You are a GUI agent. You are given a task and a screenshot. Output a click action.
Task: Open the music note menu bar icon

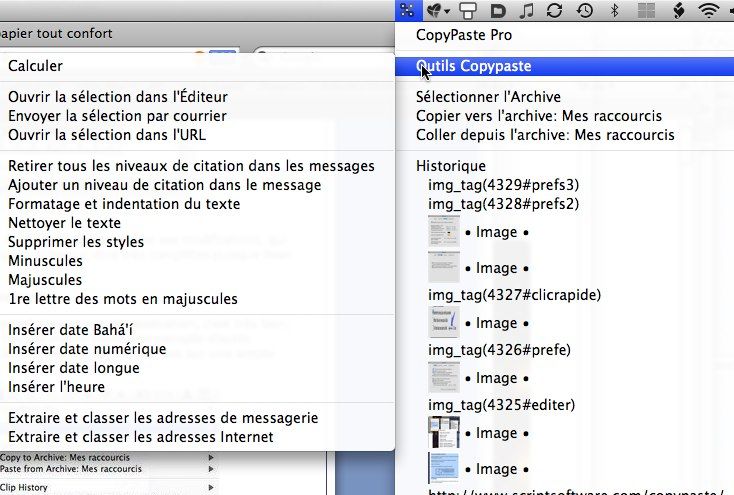(x=527, y=11)
